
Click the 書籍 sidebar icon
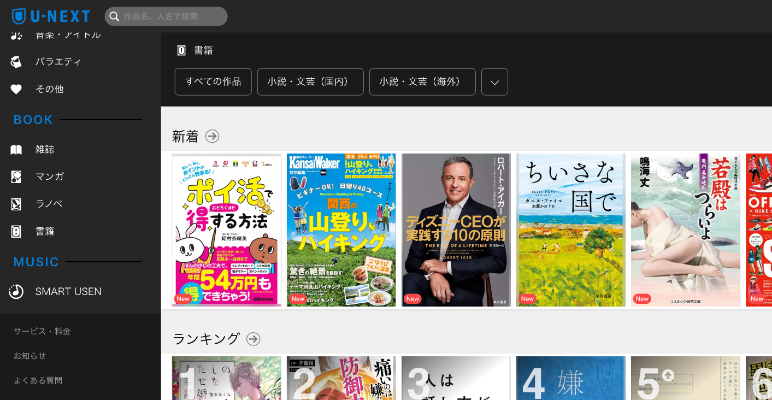point(16,231)
